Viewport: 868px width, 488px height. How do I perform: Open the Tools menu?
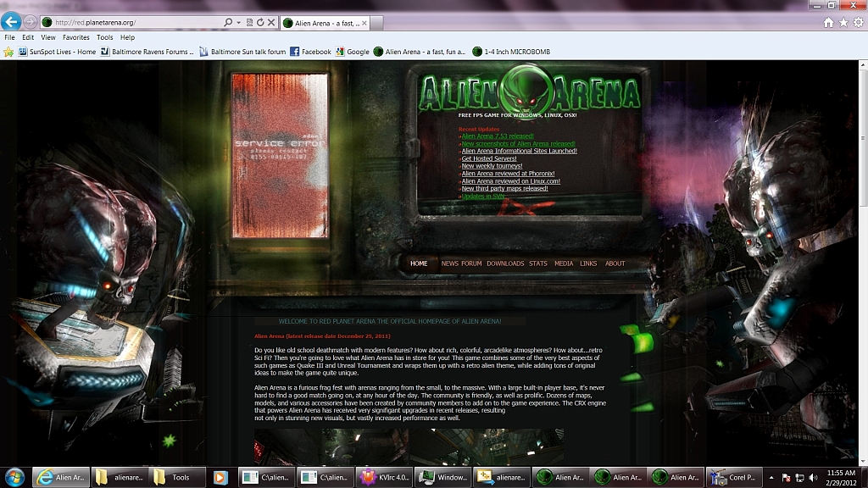pyautogui.click(x=104, y=37)
